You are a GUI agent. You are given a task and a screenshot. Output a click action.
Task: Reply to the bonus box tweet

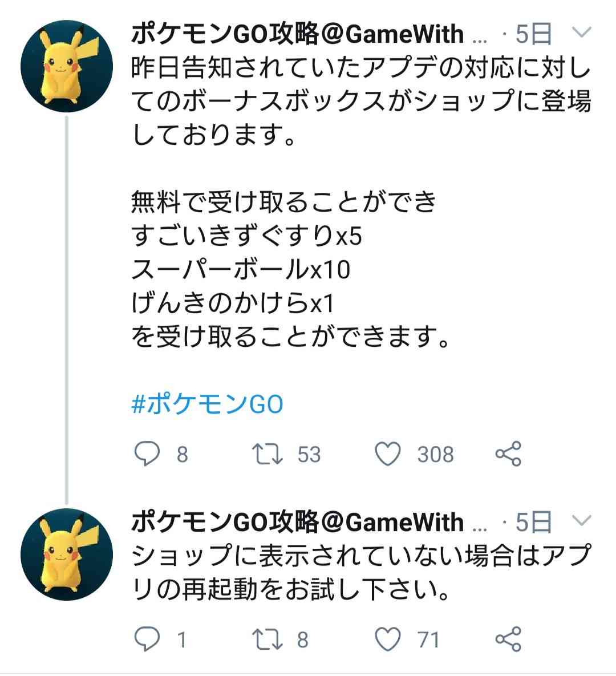point(149,454)
